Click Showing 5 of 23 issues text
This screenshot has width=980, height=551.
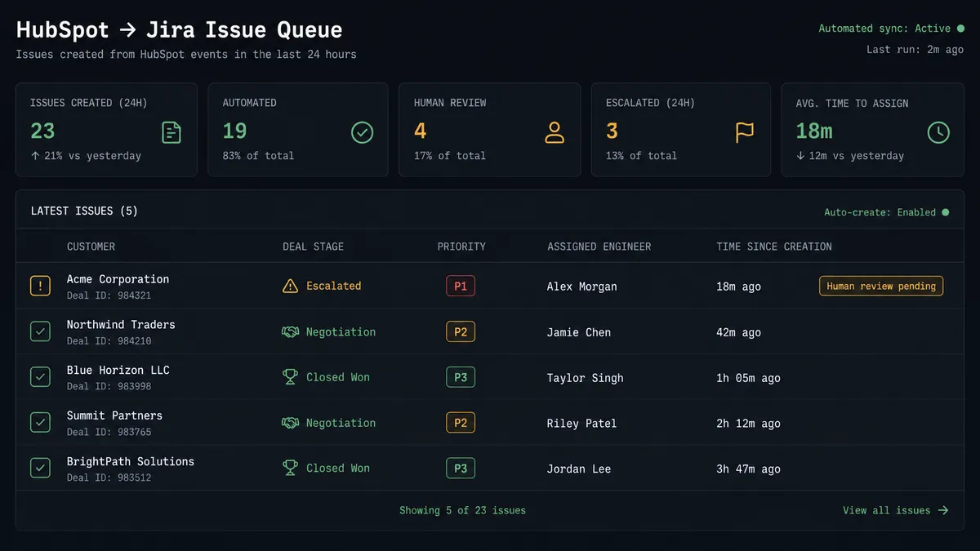click(x=462, y=510)
